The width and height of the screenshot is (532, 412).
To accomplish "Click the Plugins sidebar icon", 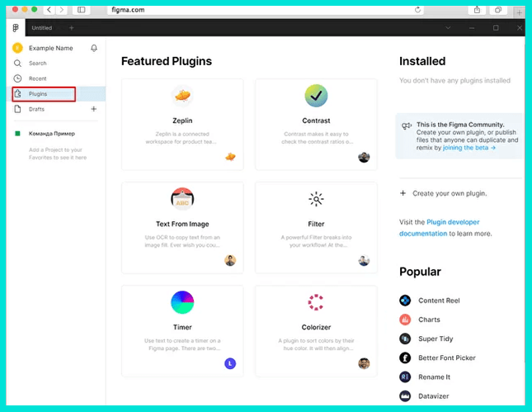I will [x=17, y=94].
